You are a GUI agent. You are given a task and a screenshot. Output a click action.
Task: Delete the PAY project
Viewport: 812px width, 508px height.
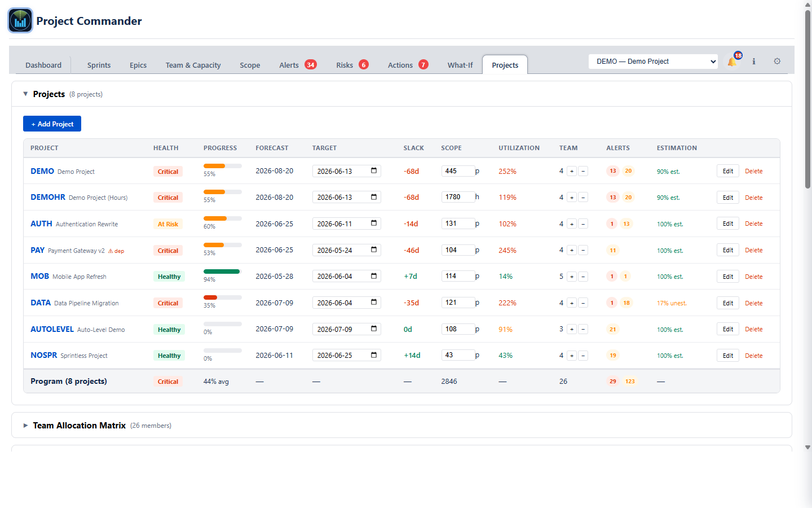coord(753,250)
